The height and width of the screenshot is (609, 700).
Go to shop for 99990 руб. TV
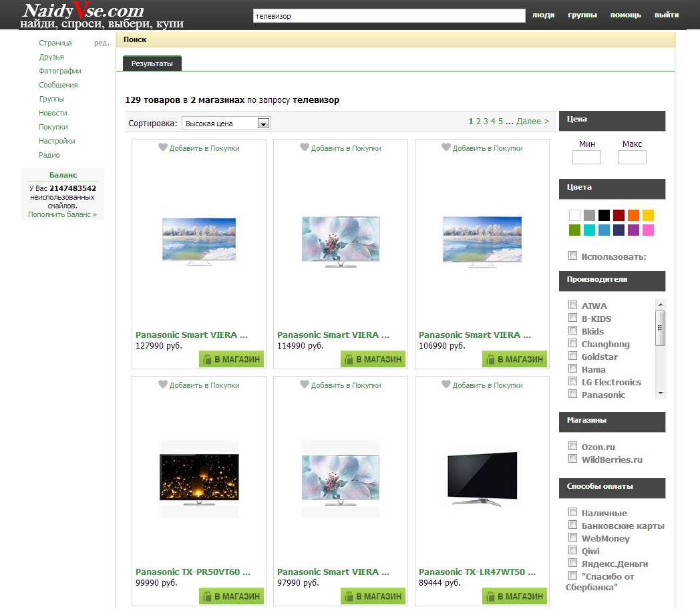(231, 596)
